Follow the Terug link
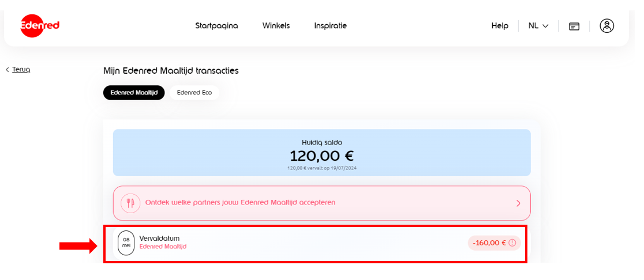 point(21,70)
